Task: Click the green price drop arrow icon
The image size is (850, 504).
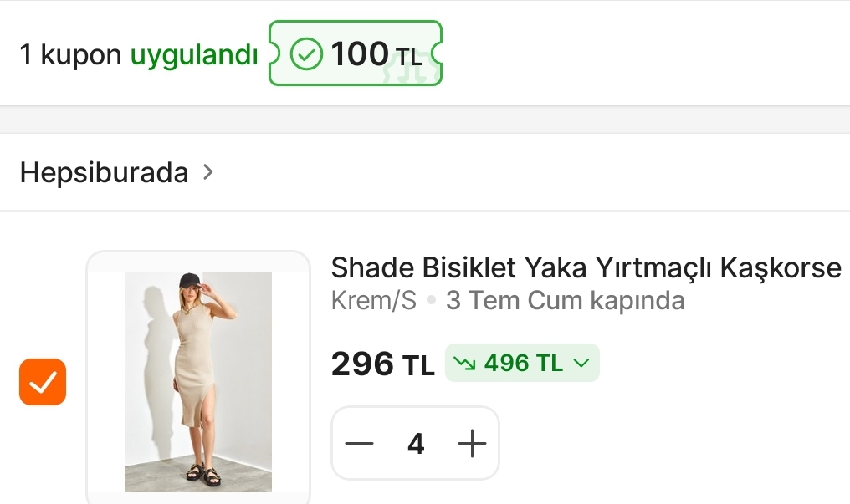Action: [x=464, y=364]
